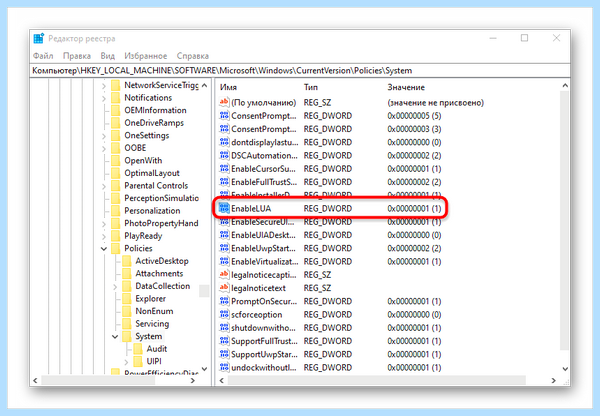The height and width of the screenshot is (416, 600).
Task: Select the Servicing key
Action: coord(152,324)
